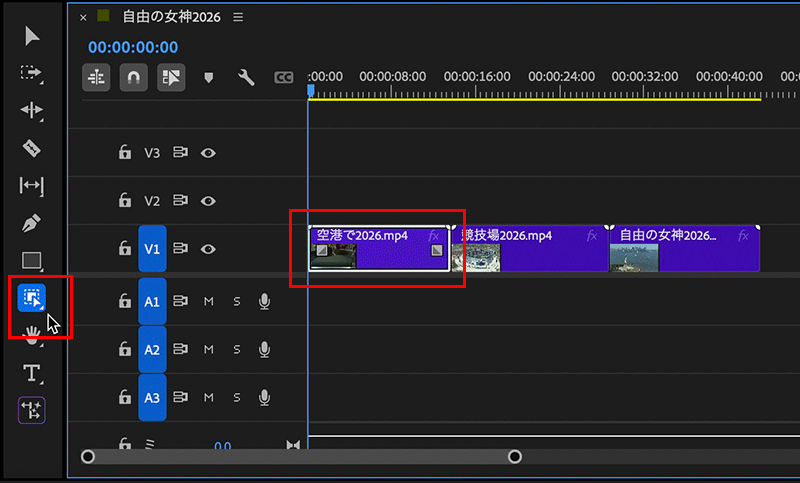
Task: Select the 競技場2026.mp4 clip
Action: 530,248
